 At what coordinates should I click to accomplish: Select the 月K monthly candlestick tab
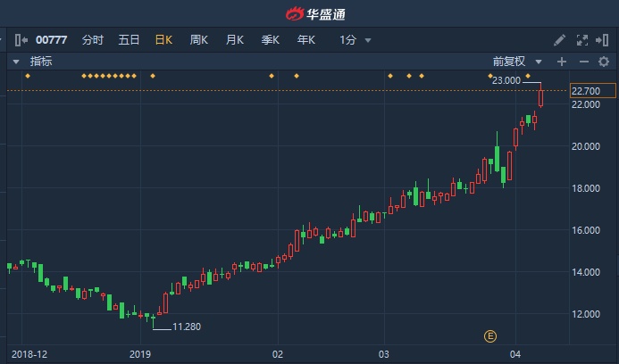235,40
